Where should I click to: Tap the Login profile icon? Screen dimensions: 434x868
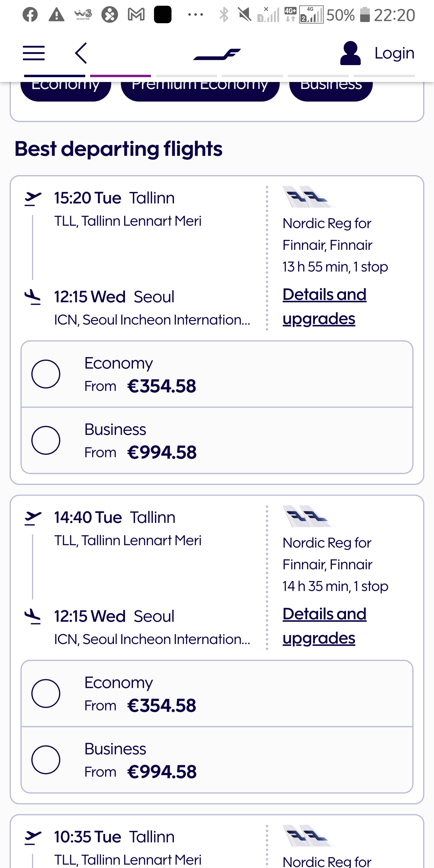coord(351,53)
